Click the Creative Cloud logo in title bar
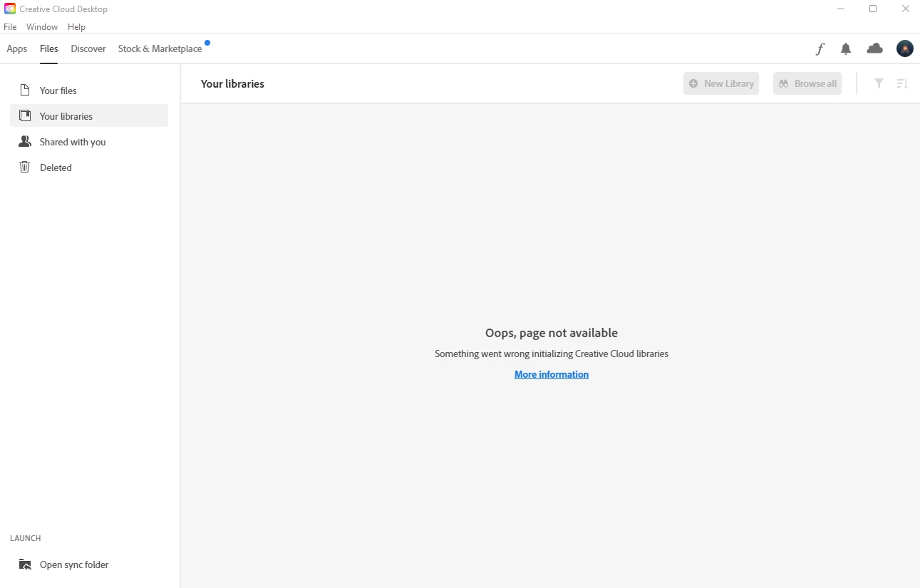This screenshot has width=920, height=588. [x=10, y=9]
